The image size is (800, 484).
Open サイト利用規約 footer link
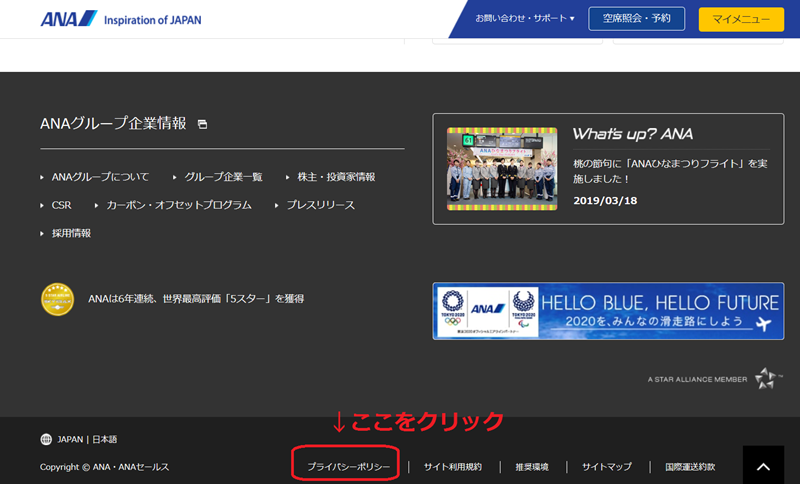coord(453,467)
